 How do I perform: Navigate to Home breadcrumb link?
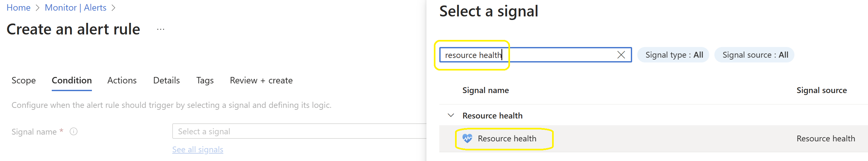tap(19, 7)
